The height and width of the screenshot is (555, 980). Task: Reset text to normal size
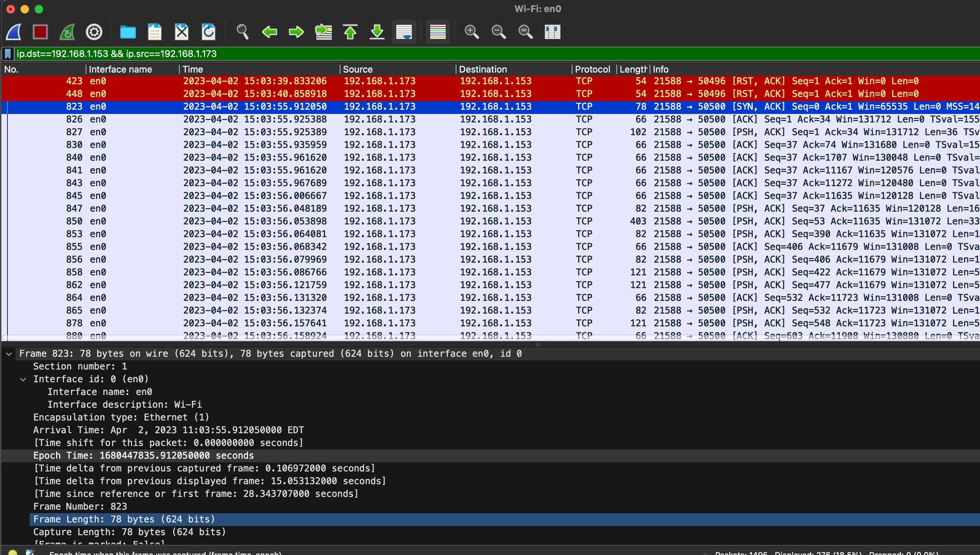[526, 32]
